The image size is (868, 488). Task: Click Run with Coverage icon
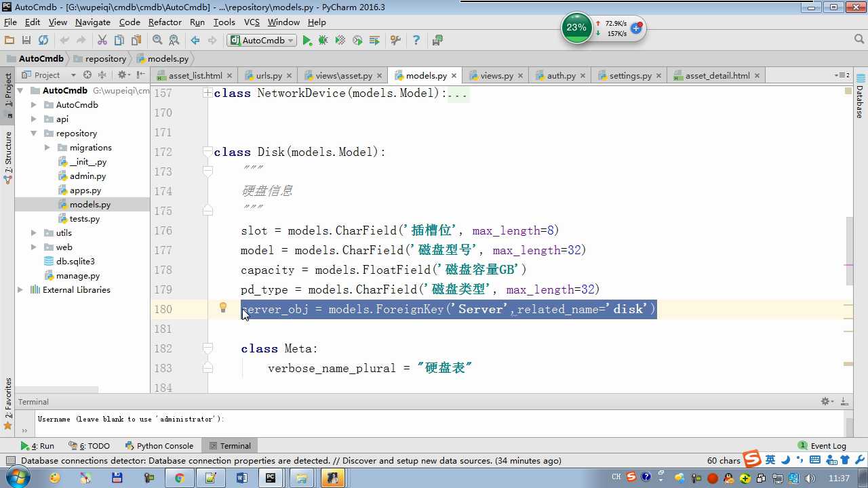(x=340, y=41)
